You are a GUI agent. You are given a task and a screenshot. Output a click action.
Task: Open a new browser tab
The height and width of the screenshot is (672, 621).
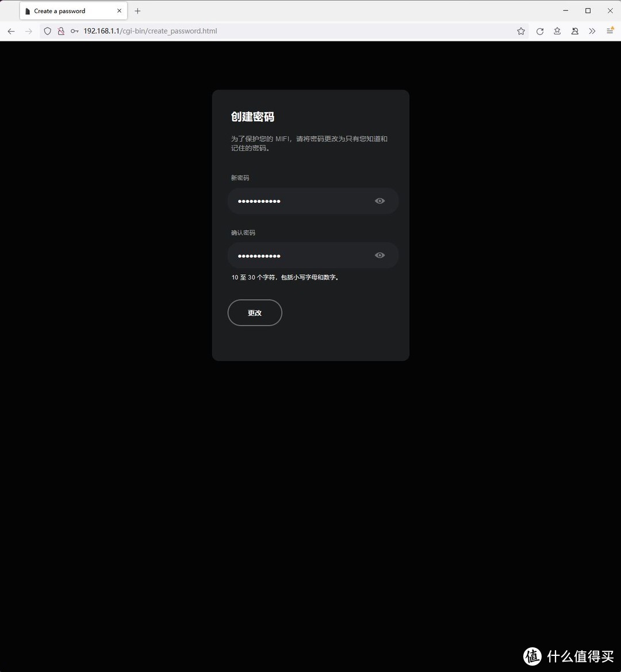(137, 11)
